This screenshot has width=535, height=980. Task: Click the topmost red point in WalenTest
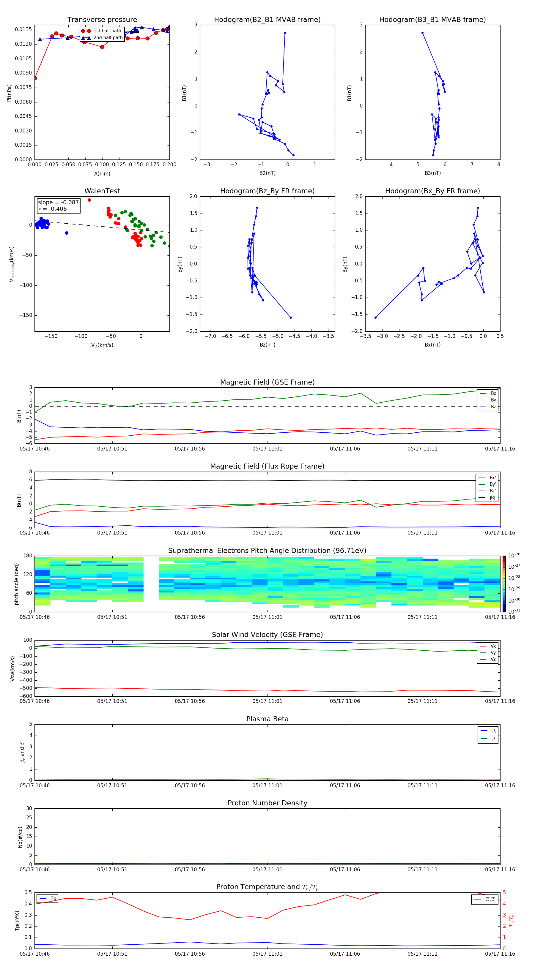89,200
